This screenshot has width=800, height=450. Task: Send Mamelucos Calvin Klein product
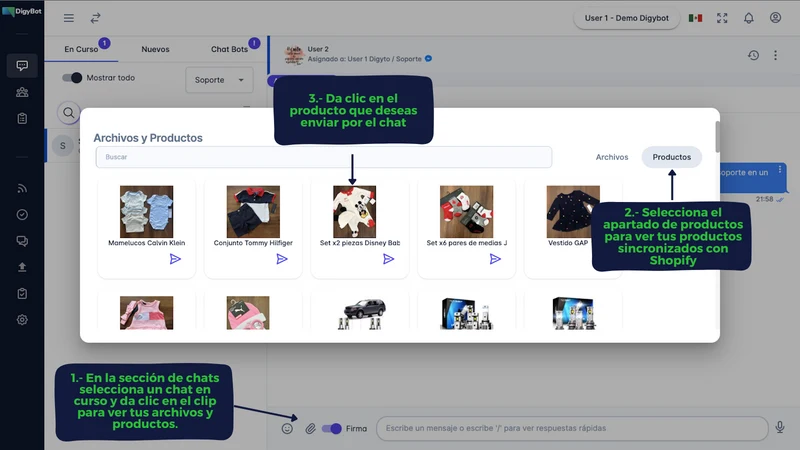pos(175,259)
